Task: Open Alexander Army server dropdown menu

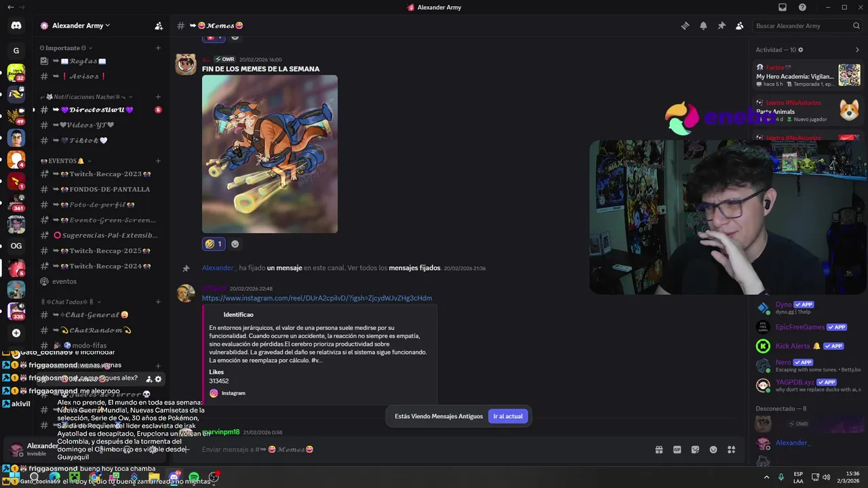Action: pyautogui.click(x=81, y=26)
